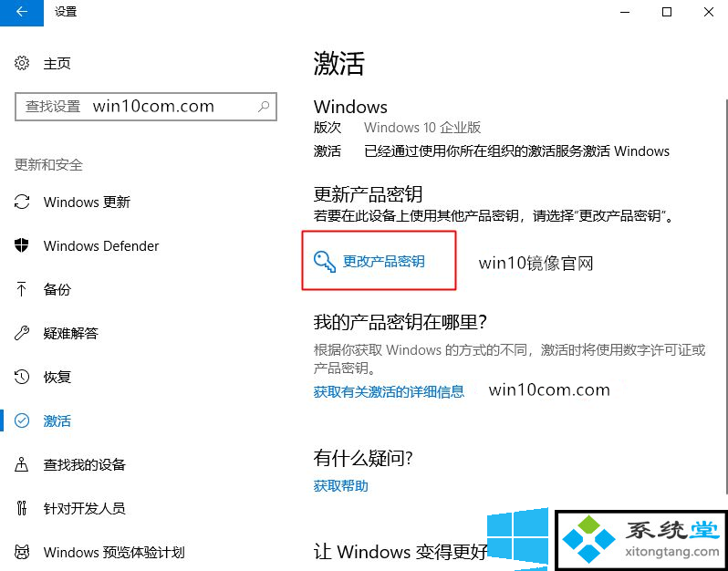Click the 备份 upload arrow icon
The image size is (728, 571).
click(x=21, y=289)
